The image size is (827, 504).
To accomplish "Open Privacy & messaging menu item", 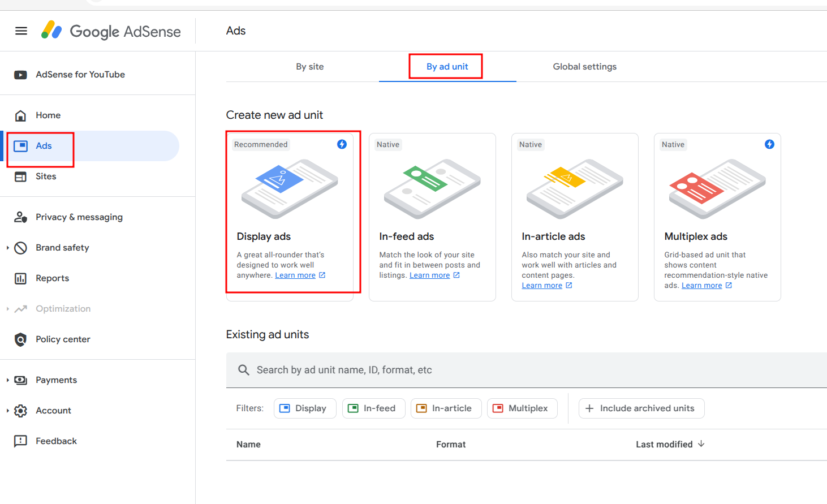I will click(x=91, y=217).
